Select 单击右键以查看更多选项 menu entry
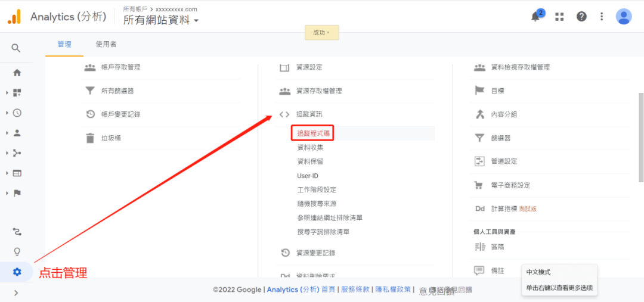The height and width of the screenshot is (302, 644). click(559, 288)
